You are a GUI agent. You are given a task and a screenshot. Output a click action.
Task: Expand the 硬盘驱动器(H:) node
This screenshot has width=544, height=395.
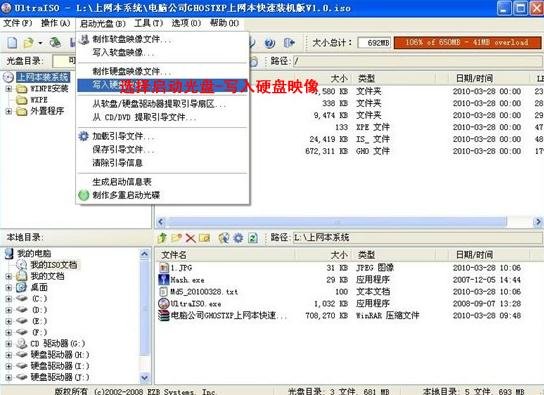point(9,355)
